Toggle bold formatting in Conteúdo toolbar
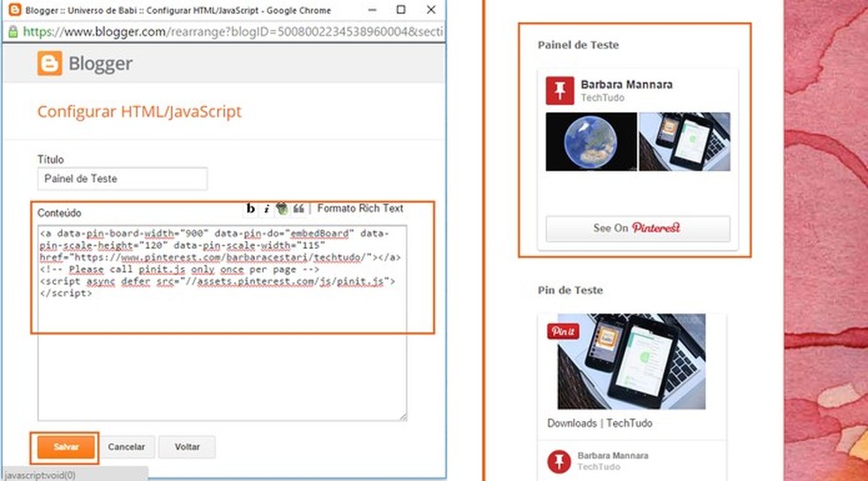The height and width of the screenshot is (481, 868). point(251,209)
